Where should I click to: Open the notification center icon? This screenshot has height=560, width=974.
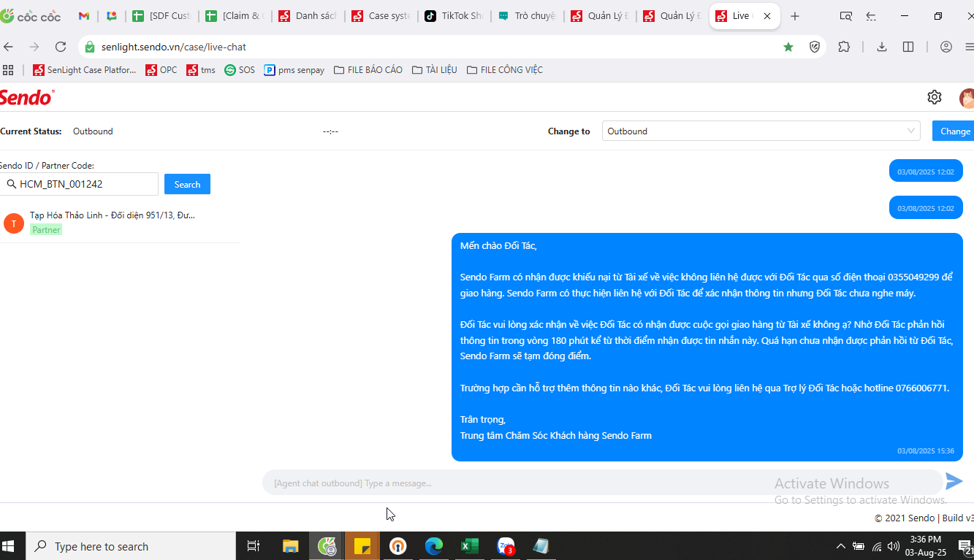tap(965, 546)
